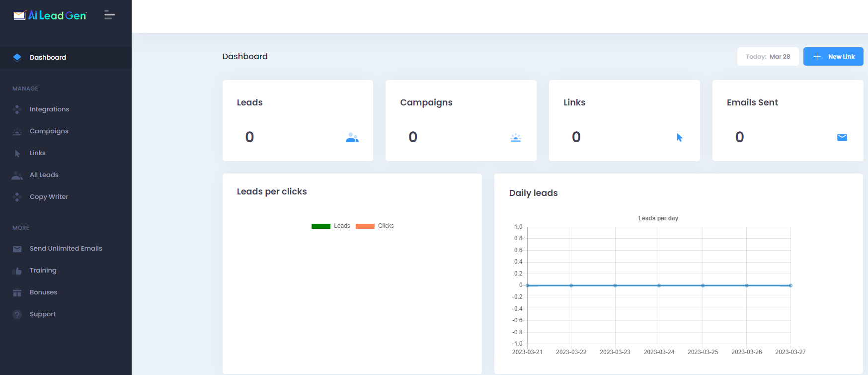
Task: Go to the Training page
Action: click(66, 271)
